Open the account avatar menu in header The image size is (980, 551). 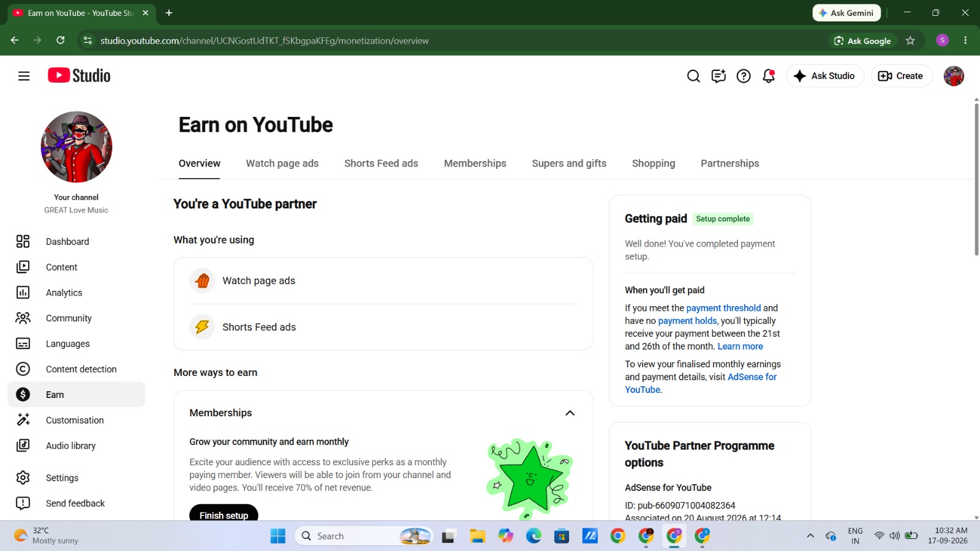(x=954, y=76)
